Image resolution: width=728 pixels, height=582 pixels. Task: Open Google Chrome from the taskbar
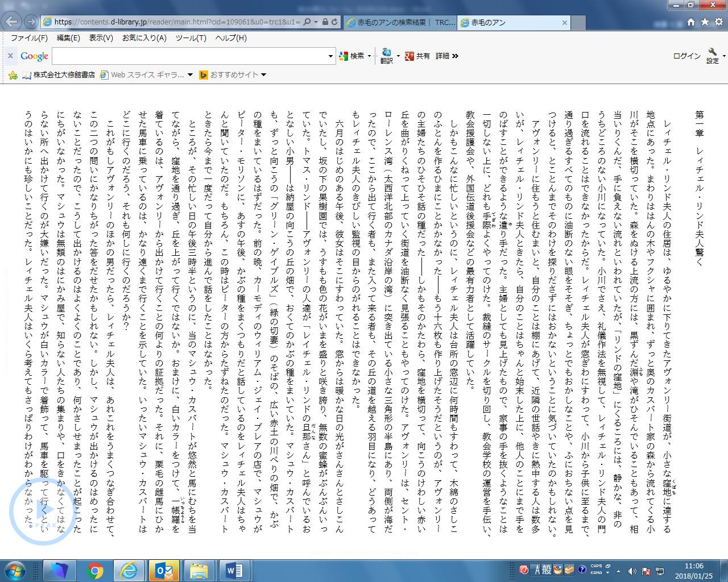(95, 571)
